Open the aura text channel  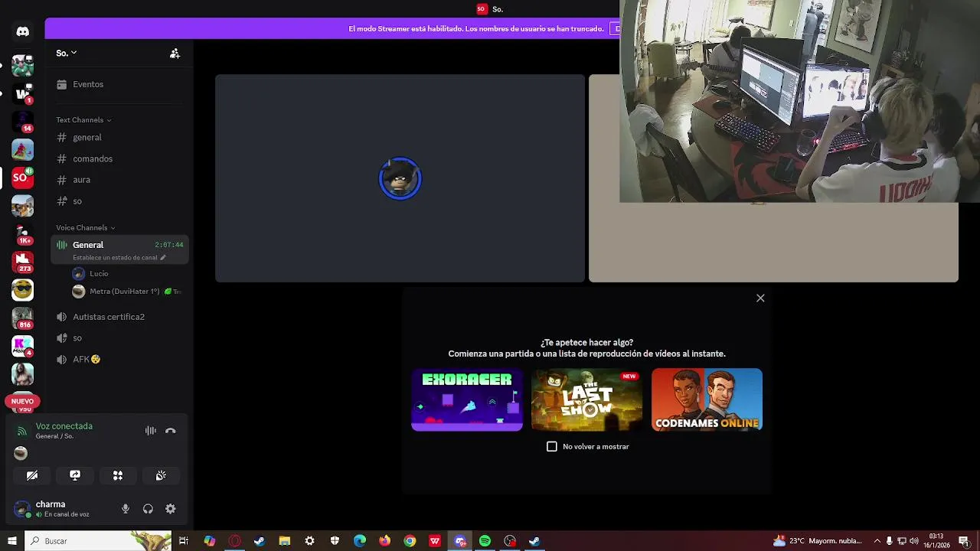[119, 180]
